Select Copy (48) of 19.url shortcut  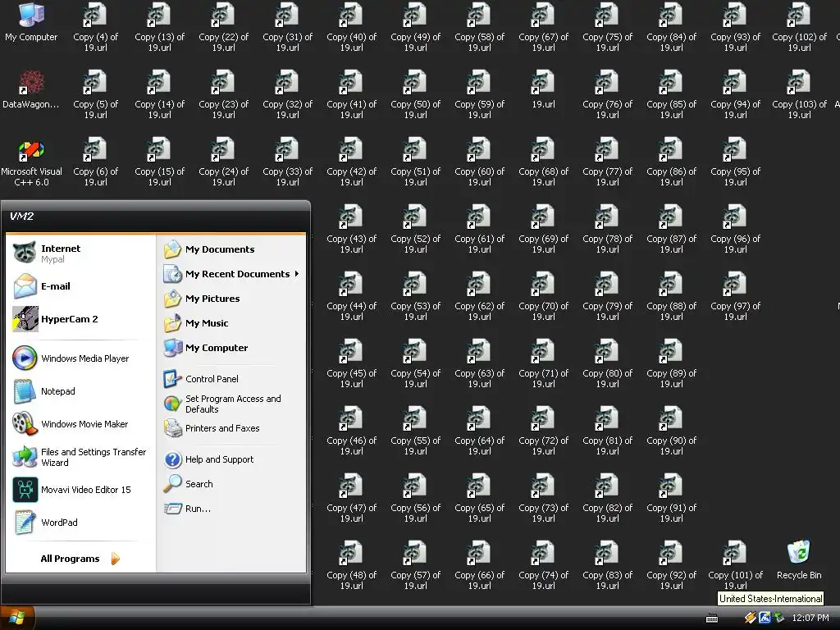351,565
